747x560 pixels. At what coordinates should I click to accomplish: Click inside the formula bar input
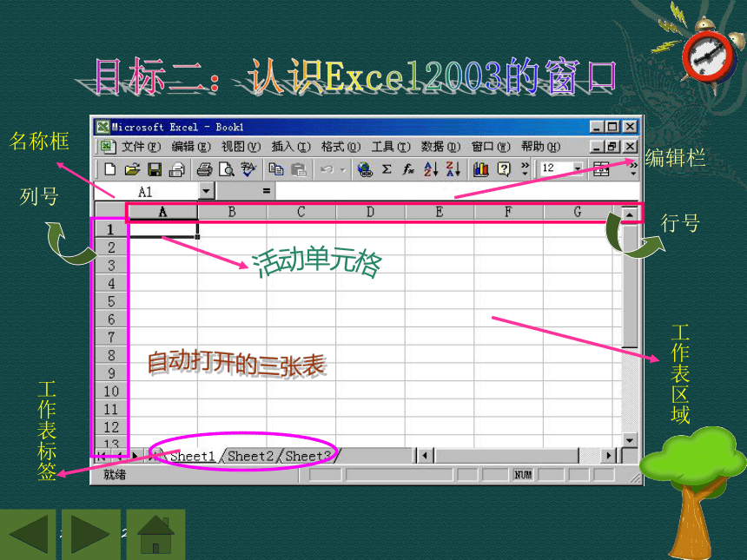[x=458, y=191]
